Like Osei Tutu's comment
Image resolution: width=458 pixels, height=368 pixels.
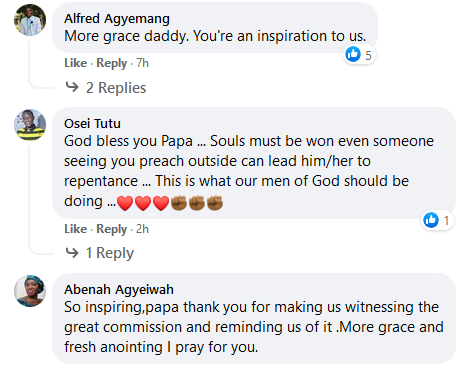click(x=76, y=229)
